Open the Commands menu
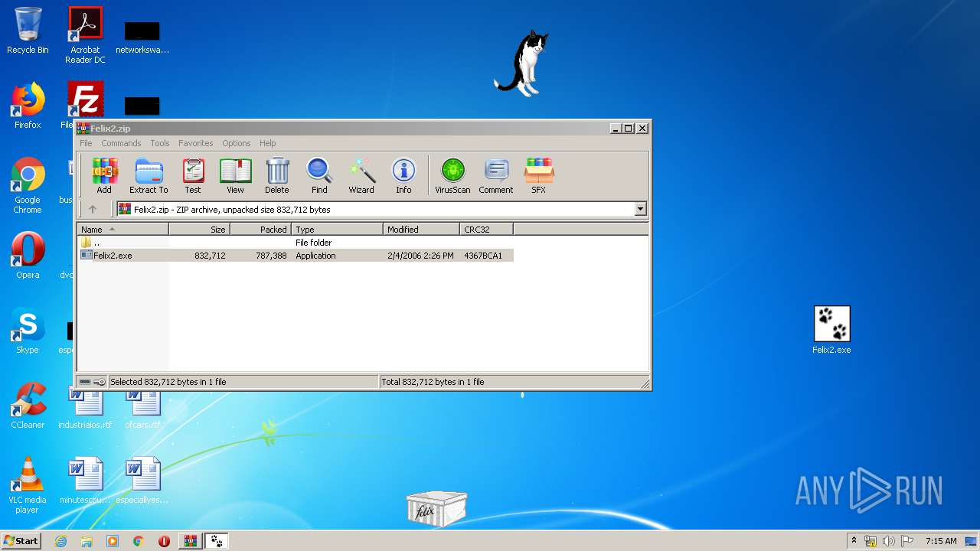980x551 pixels. 121,143
